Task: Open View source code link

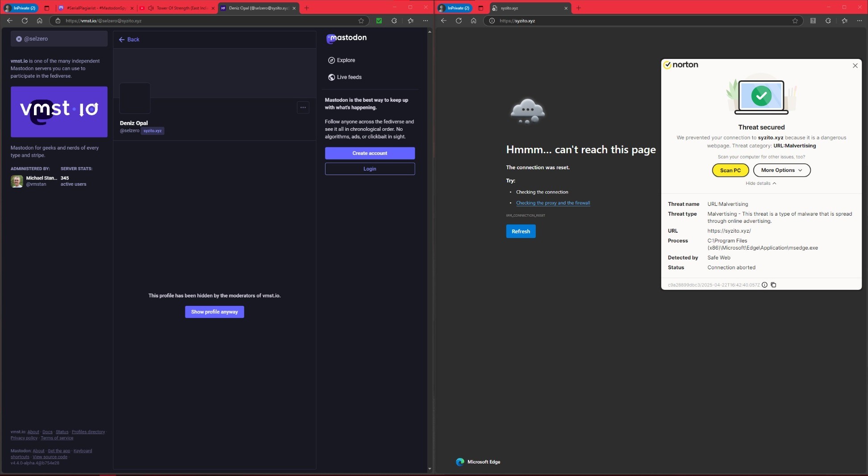Action: click(x=50, y=457)
